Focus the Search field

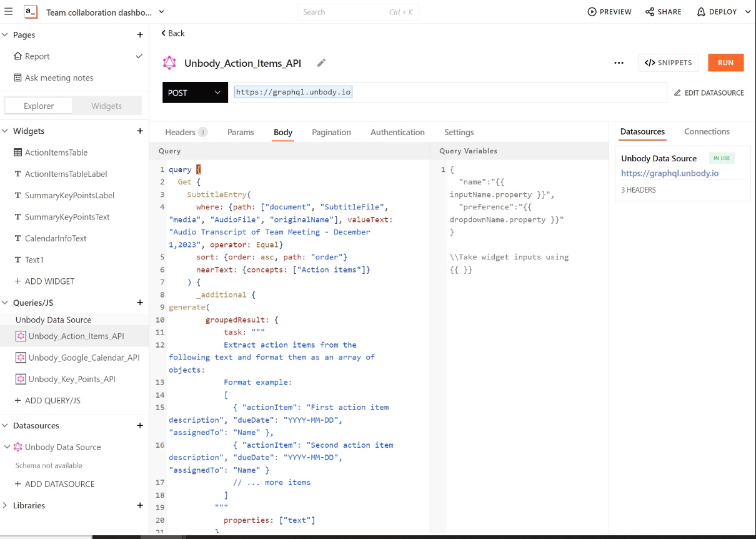coord(358,12)
